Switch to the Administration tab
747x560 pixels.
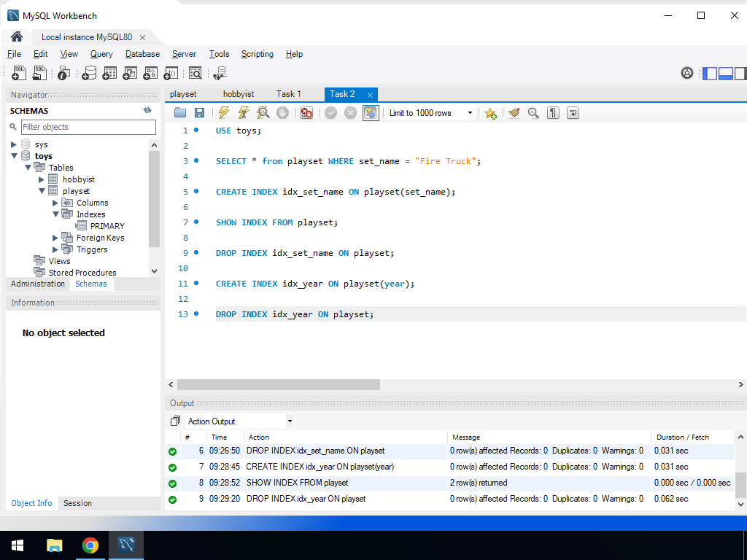(x=38, y=284)
